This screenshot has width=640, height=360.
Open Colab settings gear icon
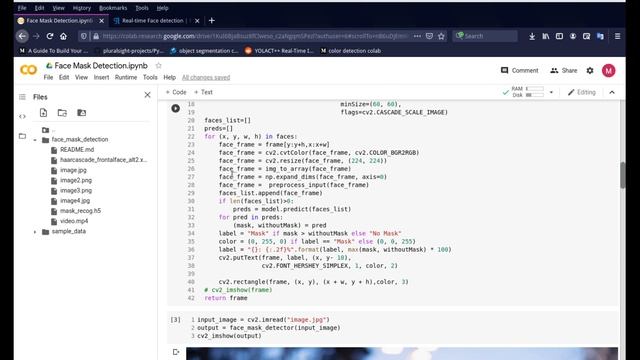click(590, 71)
